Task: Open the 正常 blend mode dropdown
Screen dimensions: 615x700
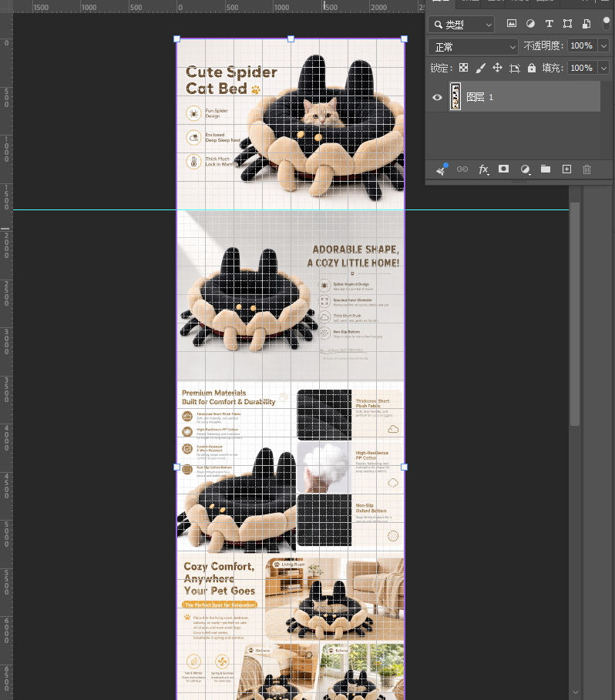Action: [x=473, y=46]
